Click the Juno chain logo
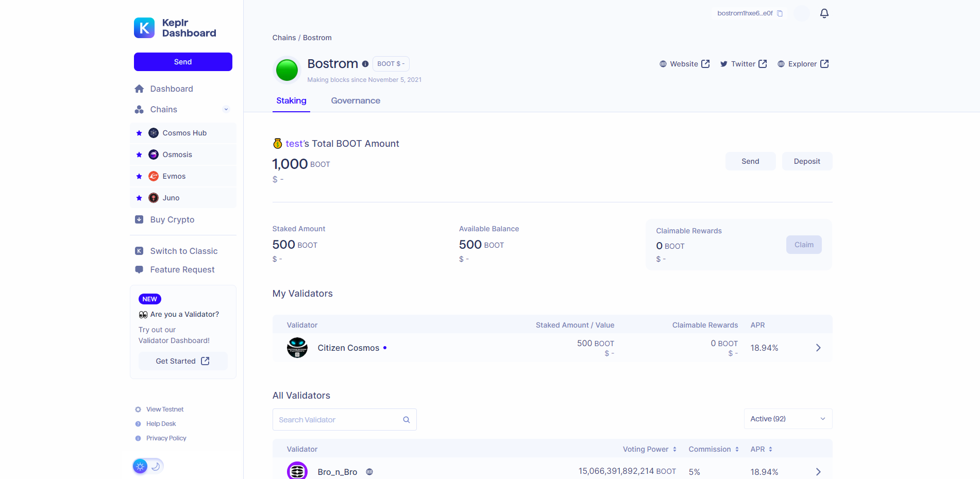The height and width of the screenshot is (479, 980). point(154,198)
